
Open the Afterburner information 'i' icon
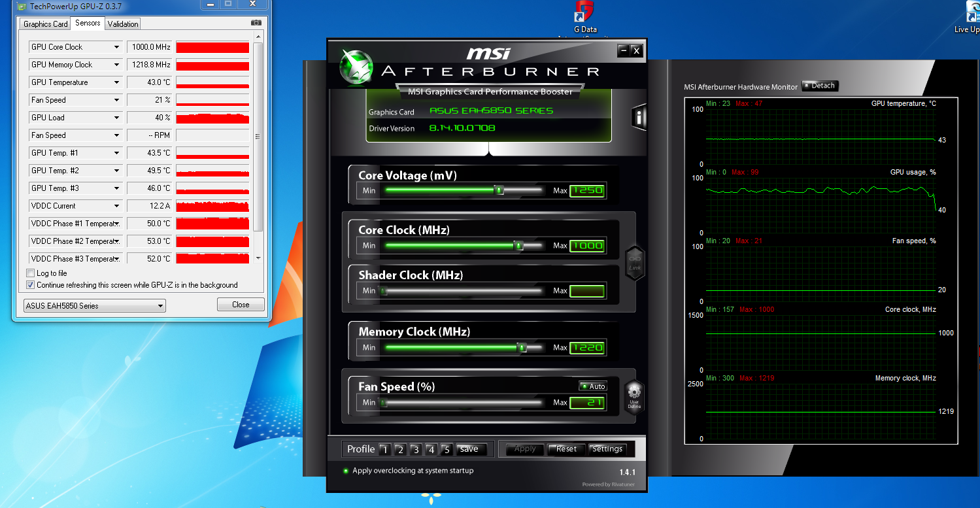pos(638,118)
